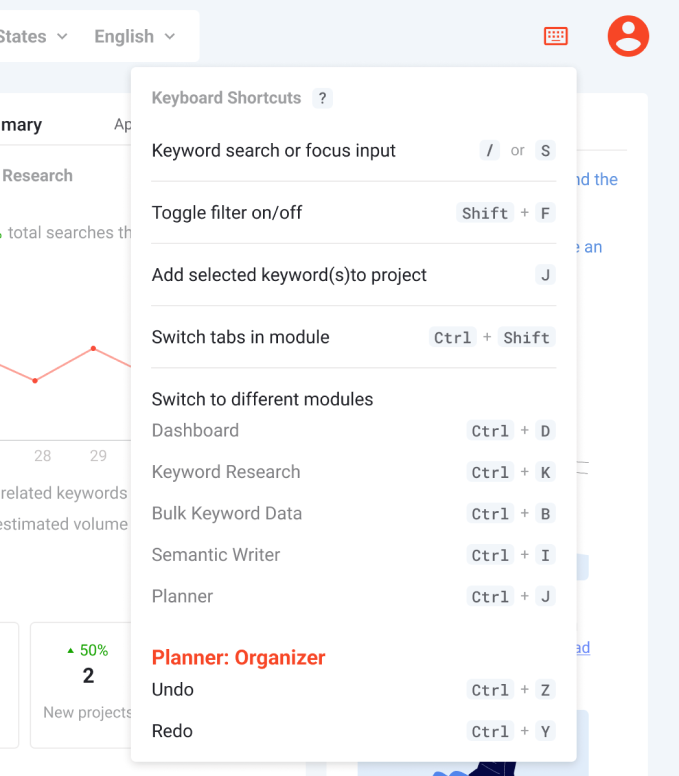Click the chart data point above 29
This screenshot has width=679, height=776.
pos(93,348)
